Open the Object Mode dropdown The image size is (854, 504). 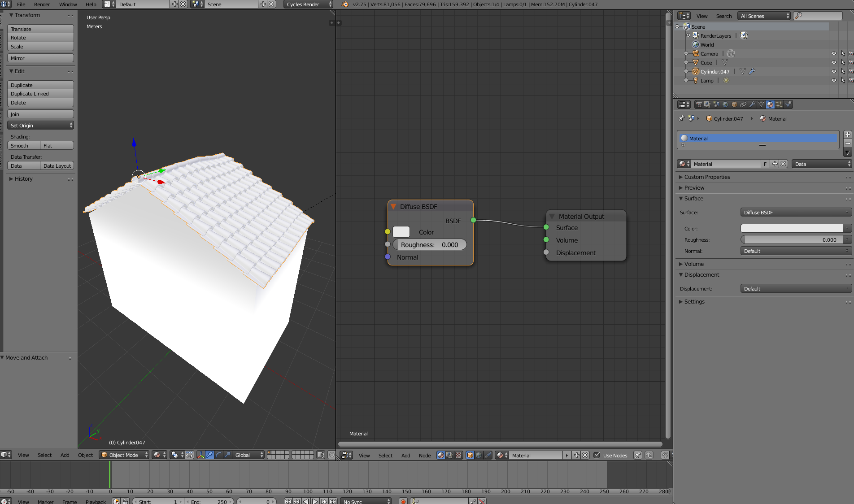point(124,455)
